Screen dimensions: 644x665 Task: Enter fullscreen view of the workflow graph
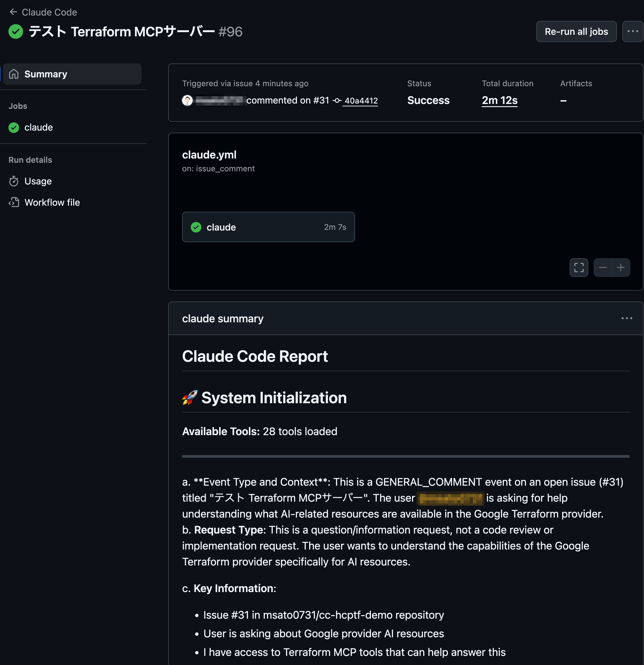579,267
